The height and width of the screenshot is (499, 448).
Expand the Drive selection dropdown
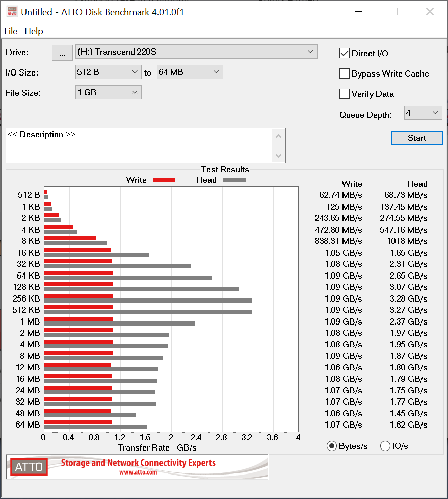coord(196,52)
